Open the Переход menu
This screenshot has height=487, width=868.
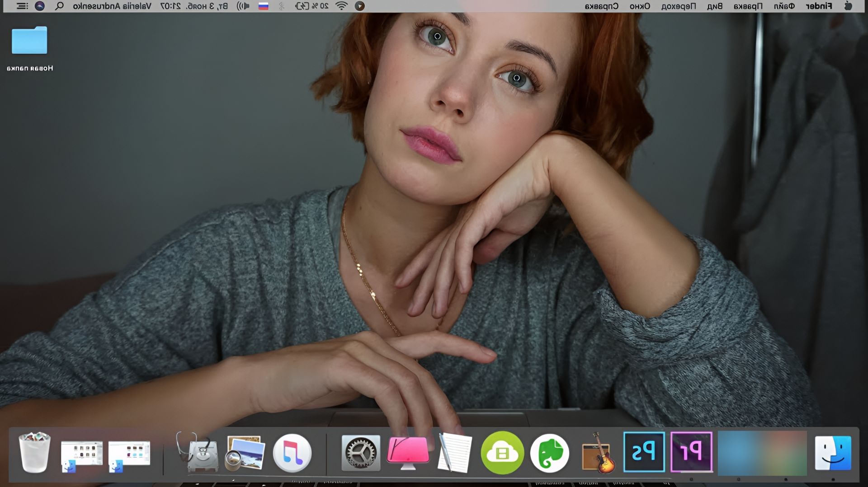point(679,6)
